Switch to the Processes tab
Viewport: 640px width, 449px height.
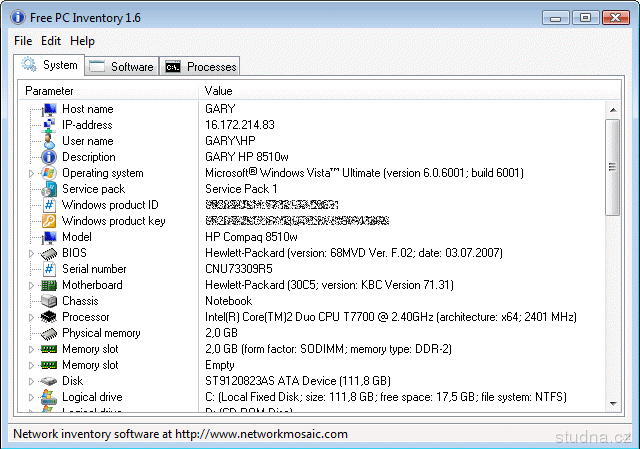[x=200, y=67]
